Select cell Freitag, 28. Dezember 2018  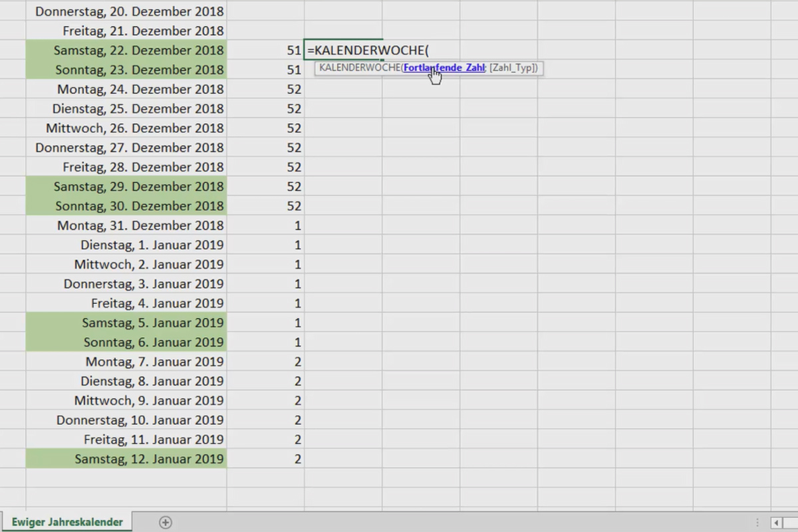coord(126,167)
